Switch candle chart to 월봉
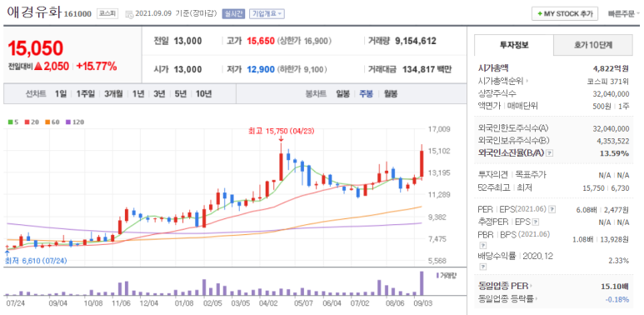 coord(390,93)
